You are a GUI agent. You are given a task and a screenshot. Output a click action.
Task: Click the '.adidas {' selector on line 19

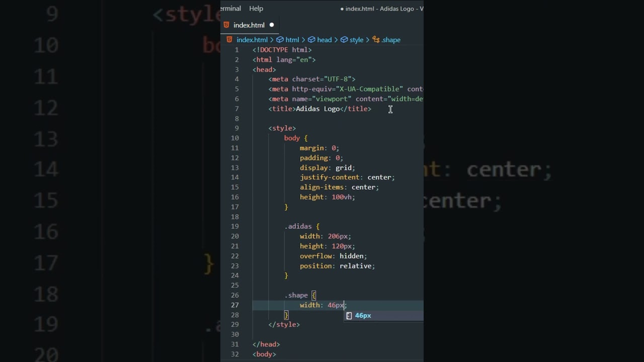click(x=302, y=226)
